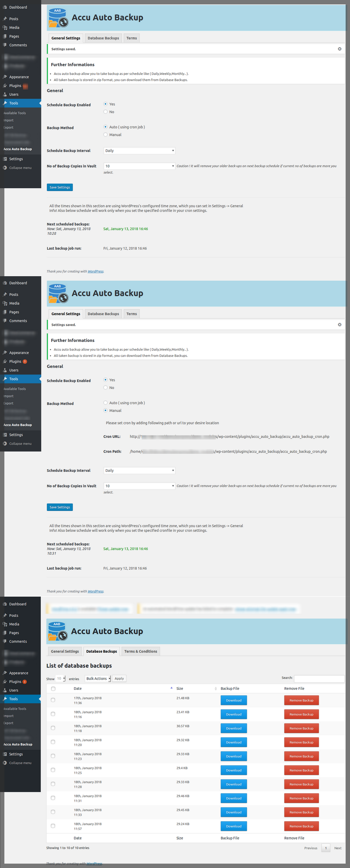Select Auto using cron job radio on Cron URL screen
Image resolution: width=350 pixels, height=868 pixels.
105,403
